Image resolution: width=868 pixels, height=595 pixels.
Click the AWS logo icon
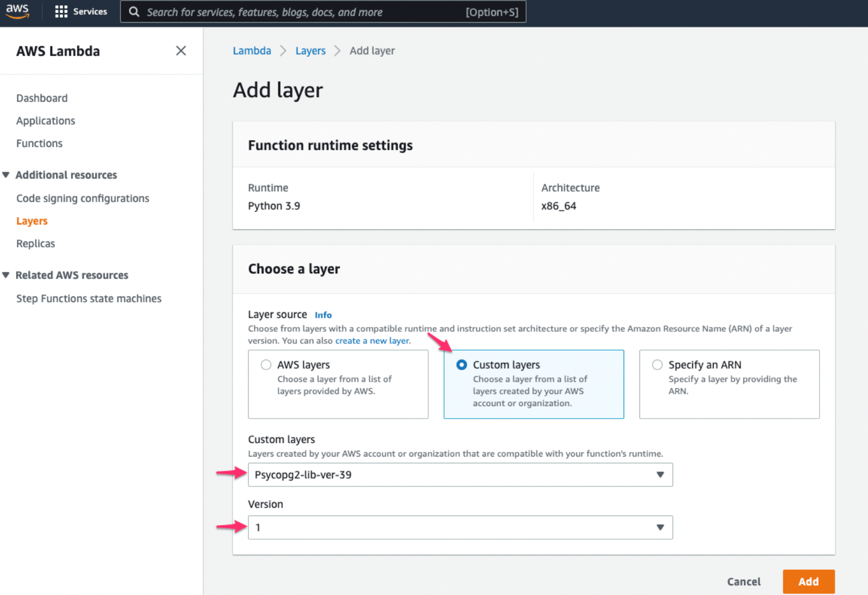pos(17,11)
